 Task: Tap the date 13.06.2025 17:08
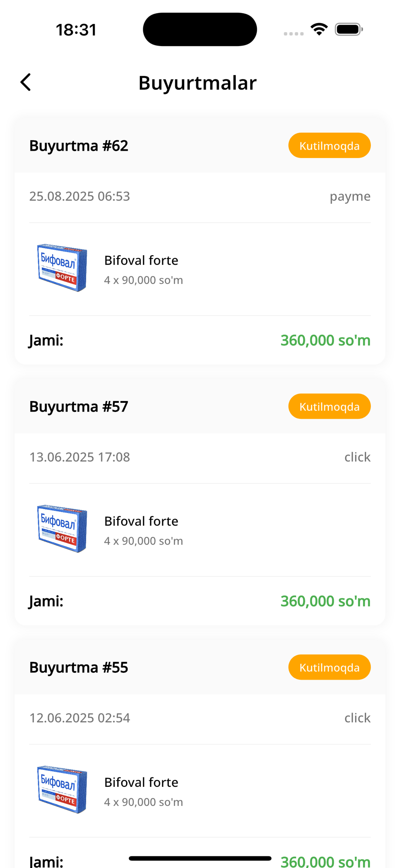point(79,457)
